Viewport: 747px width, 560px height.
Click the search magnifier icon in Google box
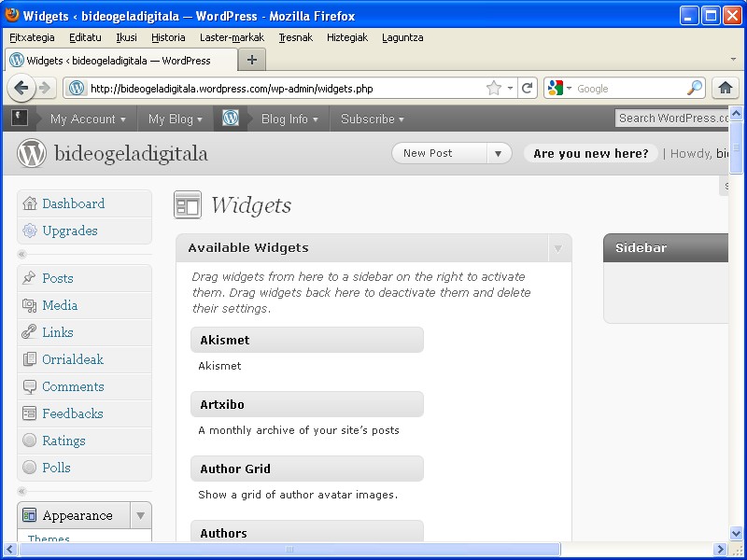pos(695,88)
